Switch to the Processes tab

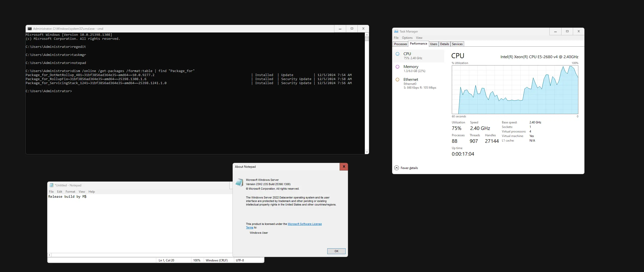click(400, 44)
